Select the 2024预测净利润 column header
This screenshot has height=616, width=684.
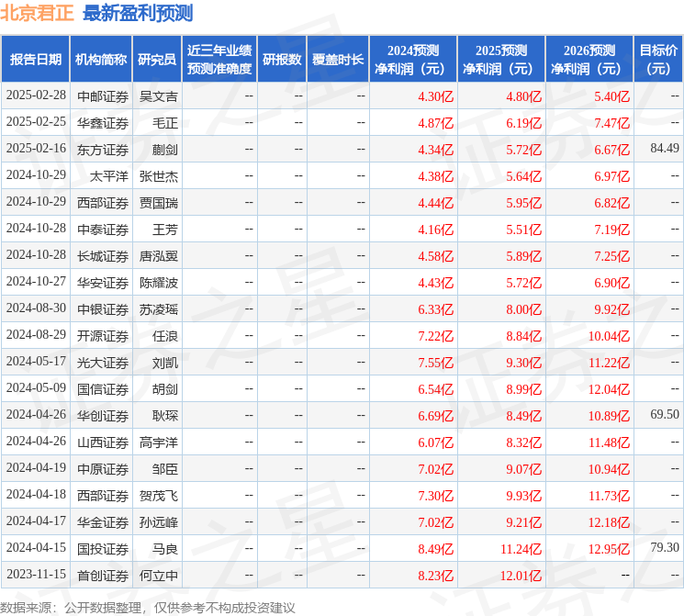(x=413, y=60)
